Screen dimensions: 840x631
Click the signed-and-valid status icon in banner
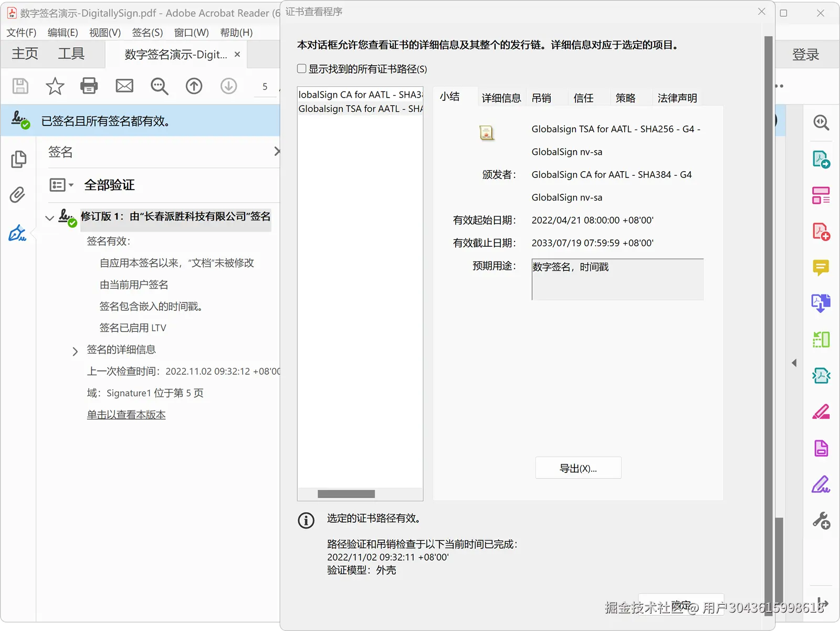pos(20,120)
